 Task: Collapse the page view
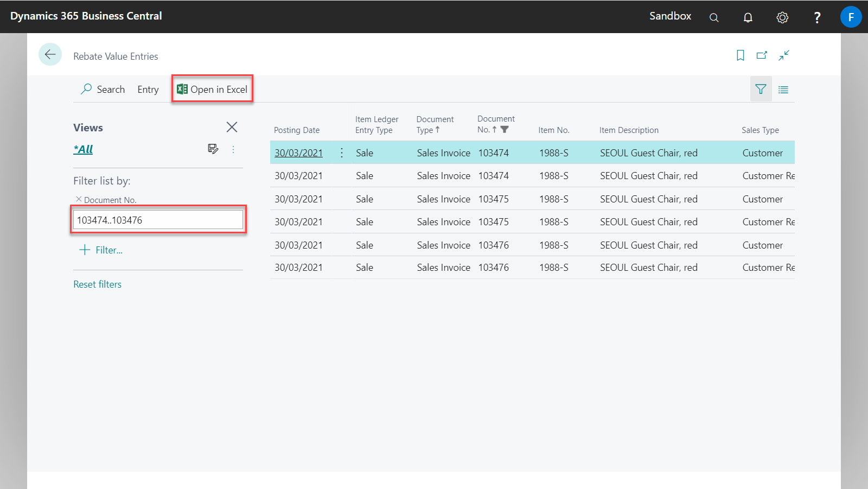[784, 55]
